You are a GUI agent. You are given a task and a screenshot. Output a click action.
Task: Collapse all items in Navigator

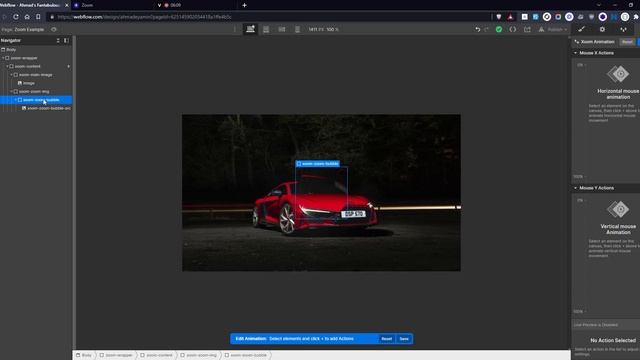coord(58,40)
